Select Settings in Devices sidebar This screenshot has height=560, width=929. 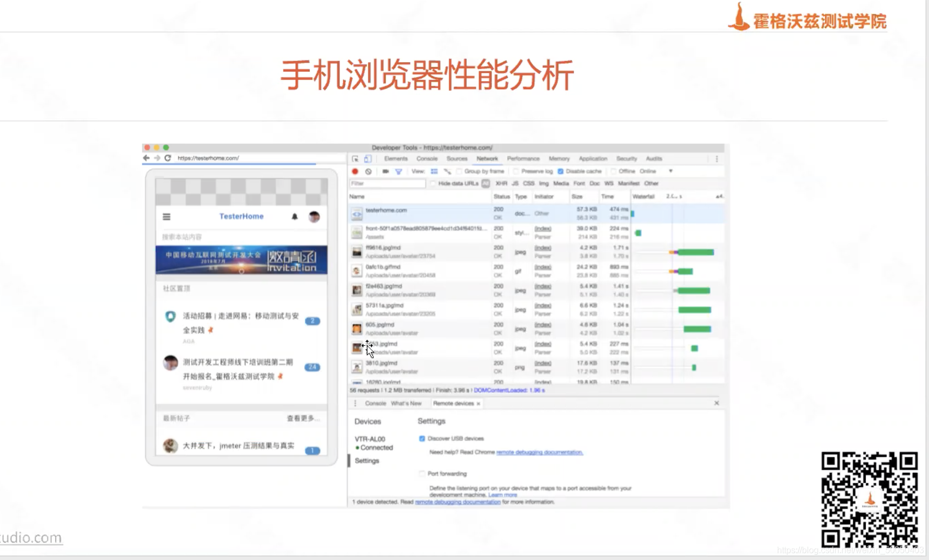(367, 461)
